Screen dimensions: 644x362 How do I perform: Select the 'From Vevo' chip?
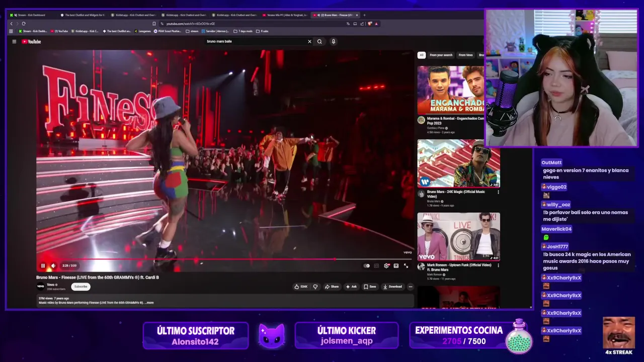pyautogui.click(x=465, y=55)
